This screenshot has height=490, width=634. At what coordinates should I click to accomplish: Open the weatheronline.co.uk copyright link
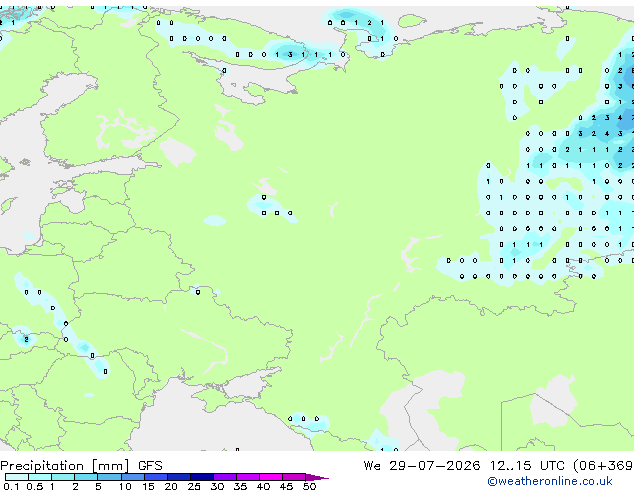tap(549, 481)
